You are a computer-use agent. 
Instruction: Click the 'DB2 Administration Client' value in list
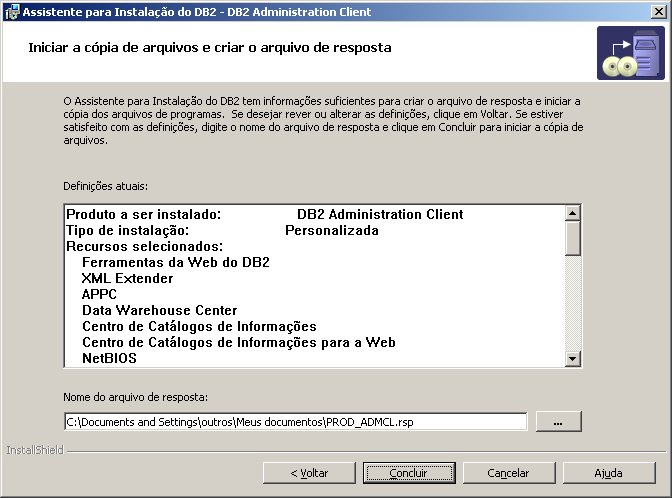(380, 214)
